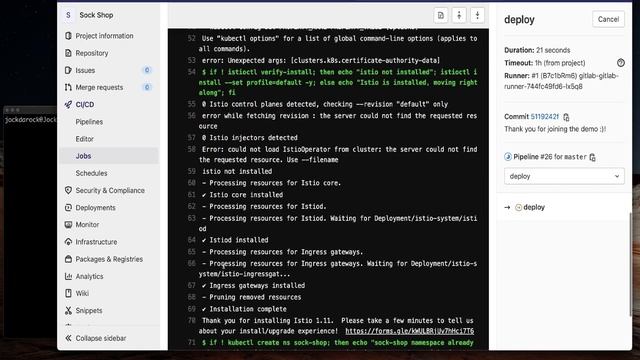Click log line number 71

191,342
